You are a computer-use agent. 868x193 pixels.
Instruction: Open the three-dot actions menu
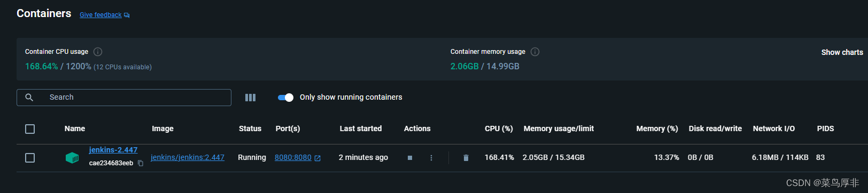431,158
